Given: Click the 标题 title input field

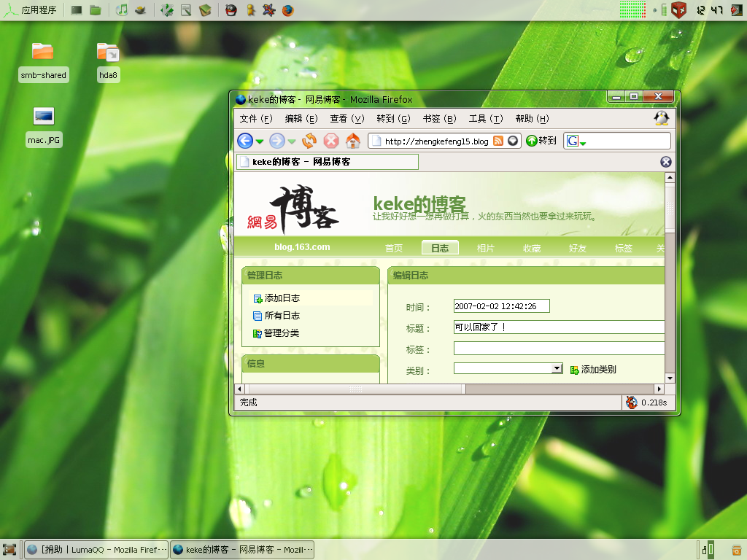Looking at the screenshot, I should 559,327.
